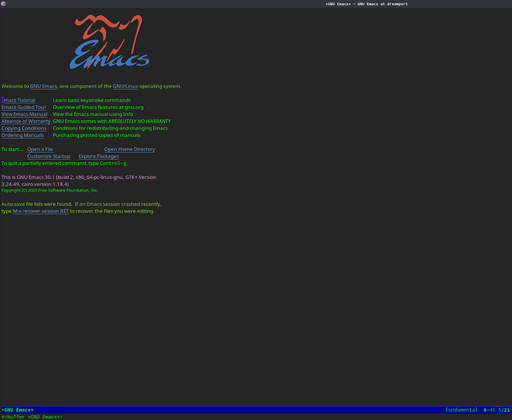Click 'Conditions for redistributing and changing Emacs' text

click(x=110, y=129)
